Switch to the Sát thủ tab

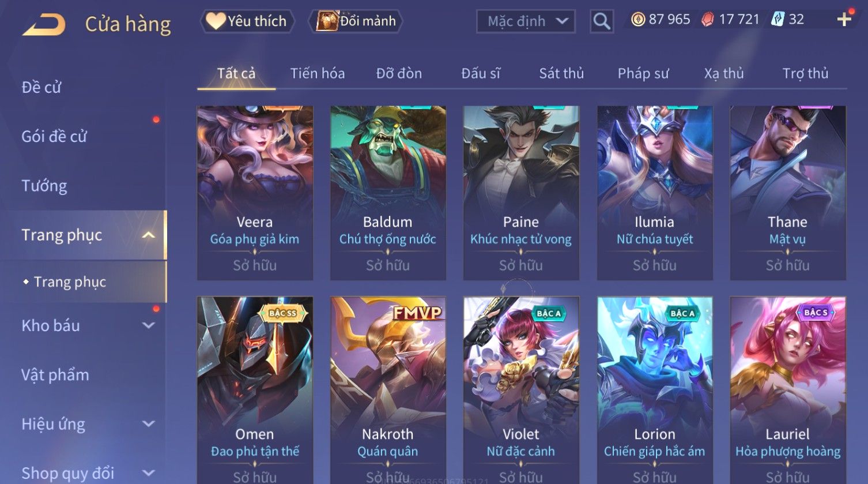click(x=561, y=73)
